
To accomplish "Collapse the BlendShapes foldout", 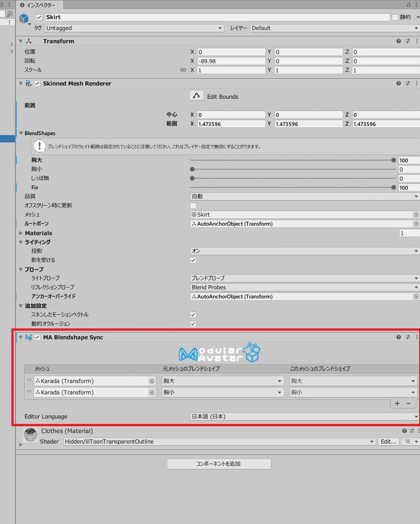I will (21, 133).
